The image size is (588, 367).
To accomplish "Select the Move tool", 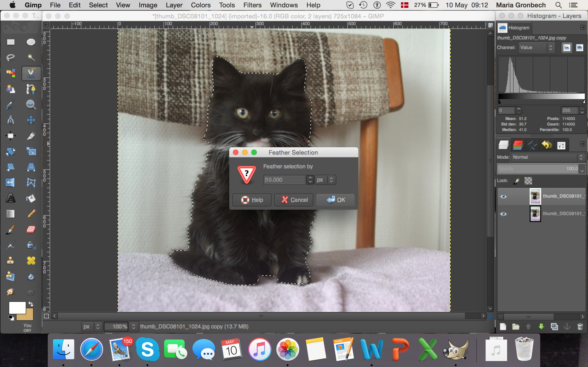I will [x=31, y=120].
